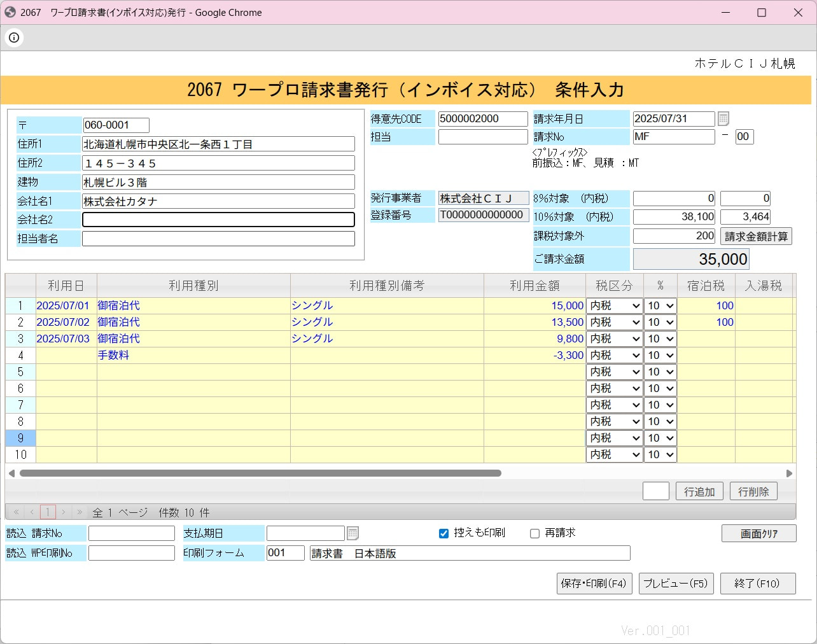Image resolution: width=817 pixels, height=644 pixels.
Task: Go to the next page in the pager
Action: pos(64,512)
